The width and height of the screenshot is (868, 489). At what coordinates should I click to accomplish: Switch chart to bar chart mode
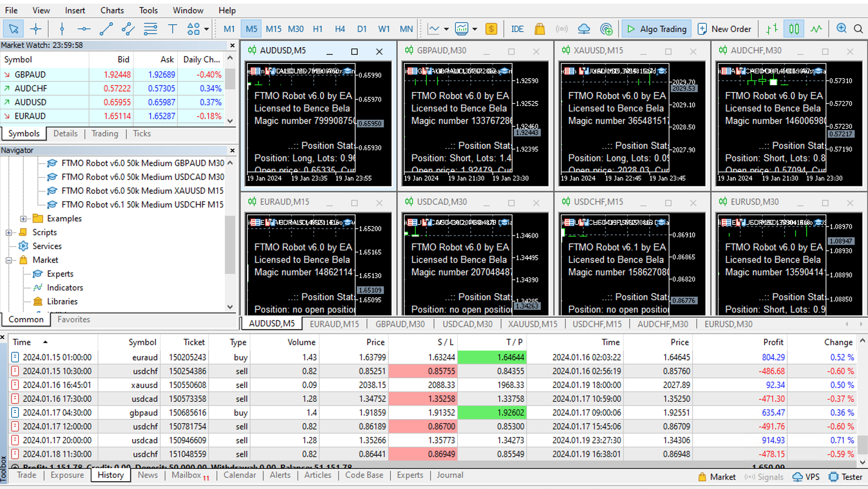tap(772, 29)
